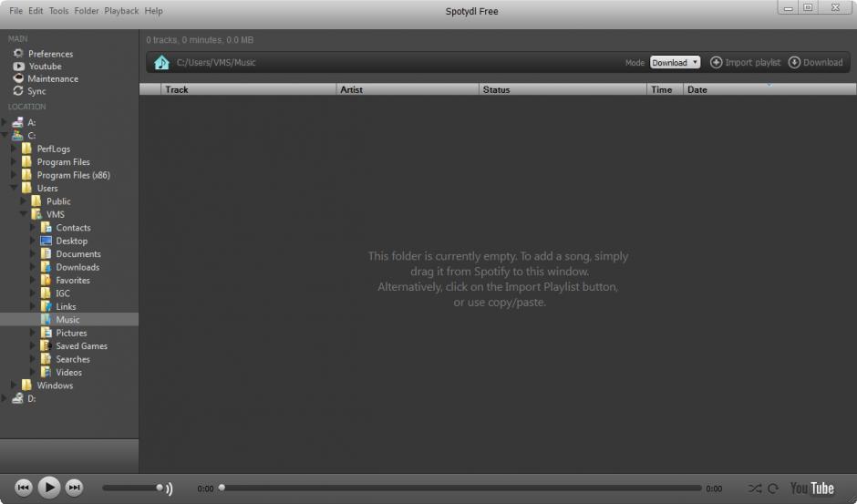Open the Playback menu
This screenshot has width=857, height=504.
pyautogui.click(x=121, y=11)
